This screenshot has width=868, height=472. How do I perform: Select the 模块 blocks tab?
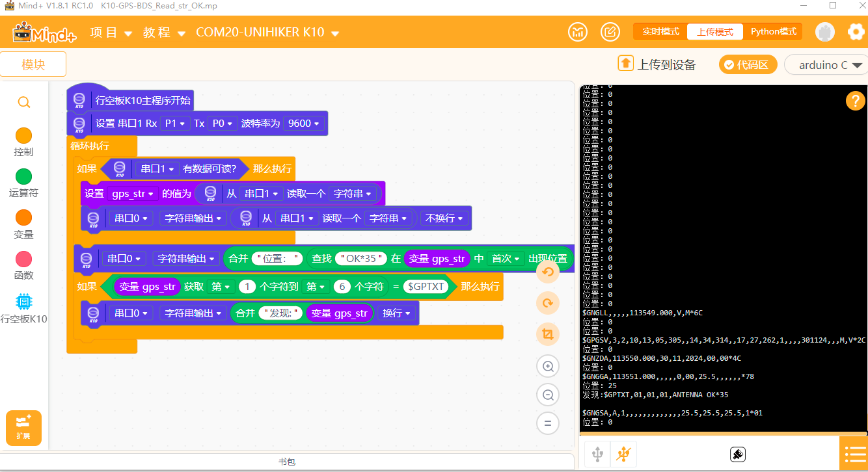click(33, 64)
